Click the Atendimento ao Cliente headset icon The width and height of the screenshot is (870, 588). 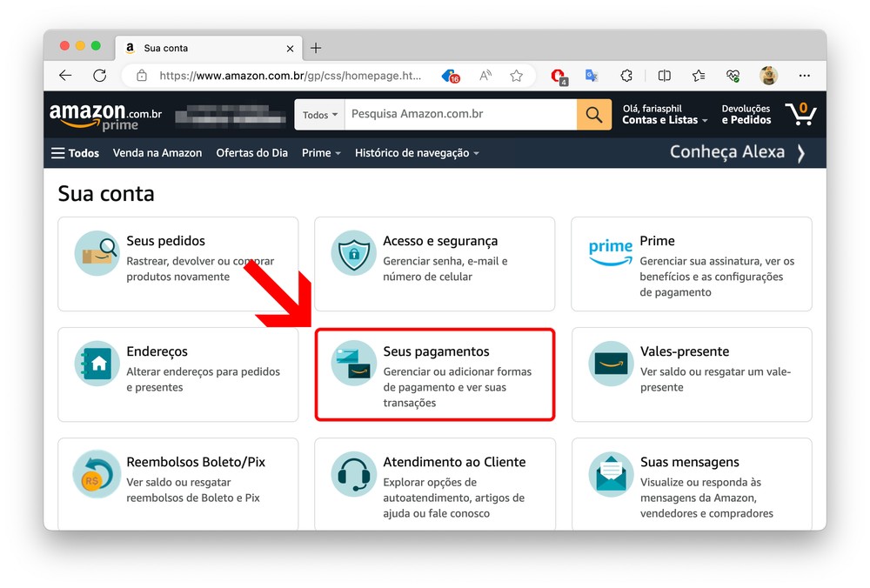[x=354, y=474]
